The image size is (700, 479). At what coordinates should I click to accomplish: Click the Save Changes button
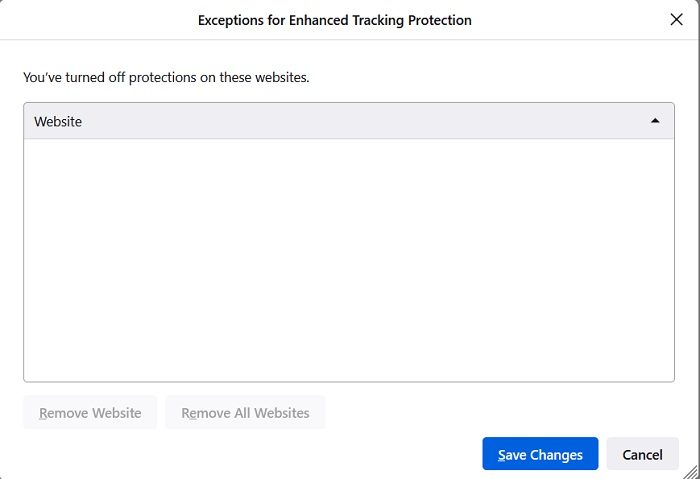[x=540, y=454]
